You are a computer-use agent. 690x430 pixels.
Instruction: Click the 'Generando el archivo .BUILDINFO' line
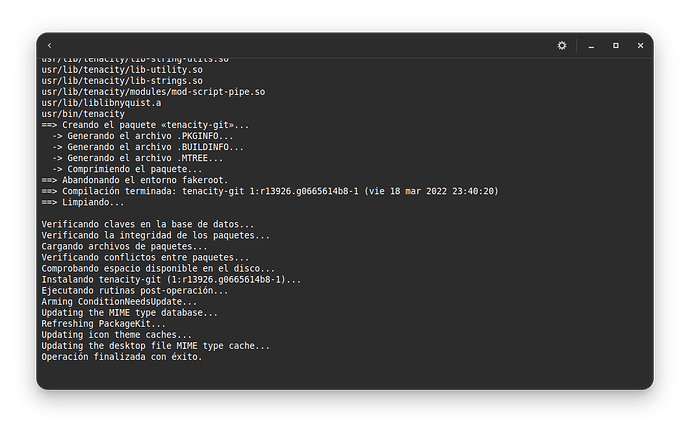[x=148, y=147]
